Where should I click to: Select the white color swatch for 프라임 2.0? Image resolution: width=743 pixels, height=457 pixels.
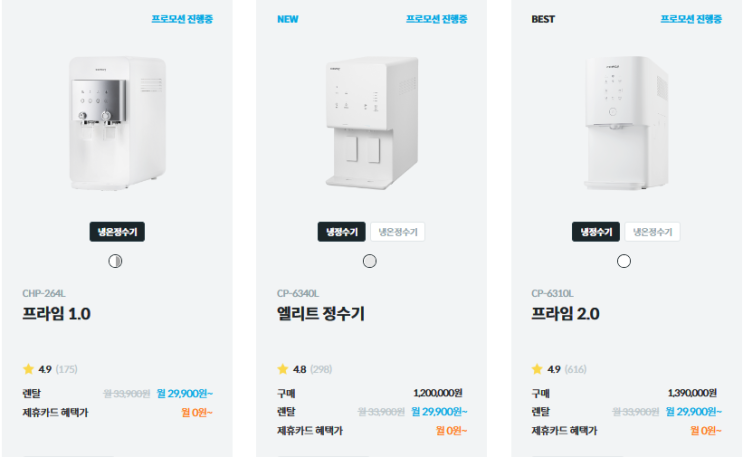[624, 261]
